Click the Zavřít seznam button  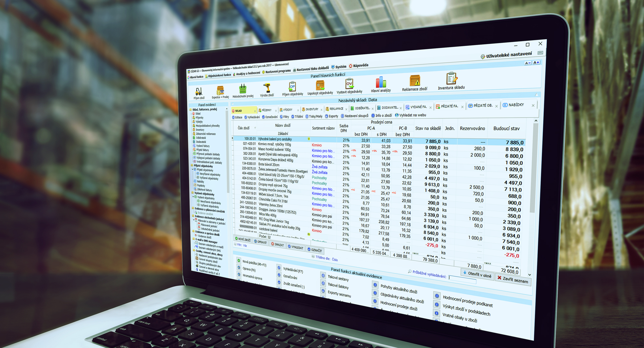pos(513,279)
